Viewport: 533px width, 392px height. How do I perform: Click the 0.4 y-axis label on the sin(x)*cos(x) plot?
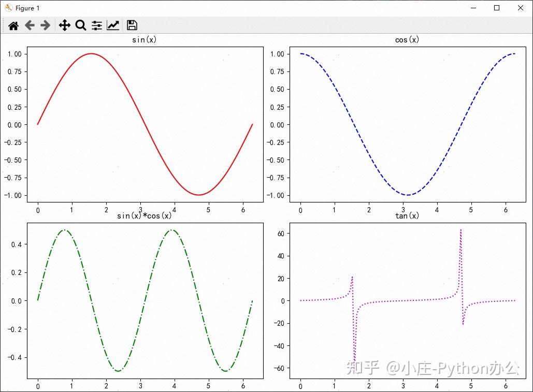pos(17,244)
